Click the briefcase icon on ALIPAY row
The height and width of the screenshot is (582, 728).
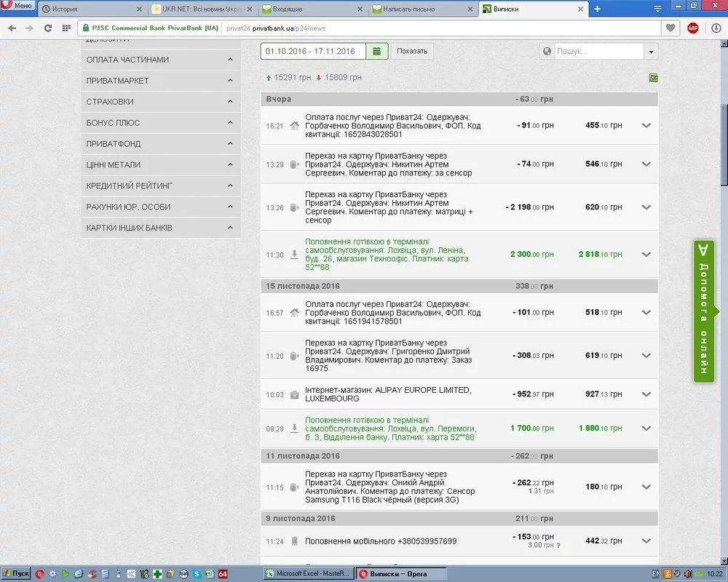point(294,395)
